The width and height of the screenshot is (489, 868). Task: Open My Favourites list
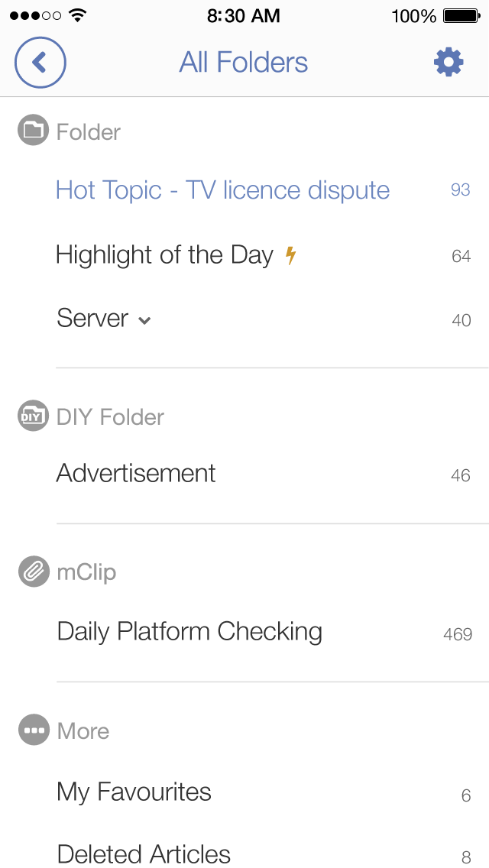tap(134, 792)
